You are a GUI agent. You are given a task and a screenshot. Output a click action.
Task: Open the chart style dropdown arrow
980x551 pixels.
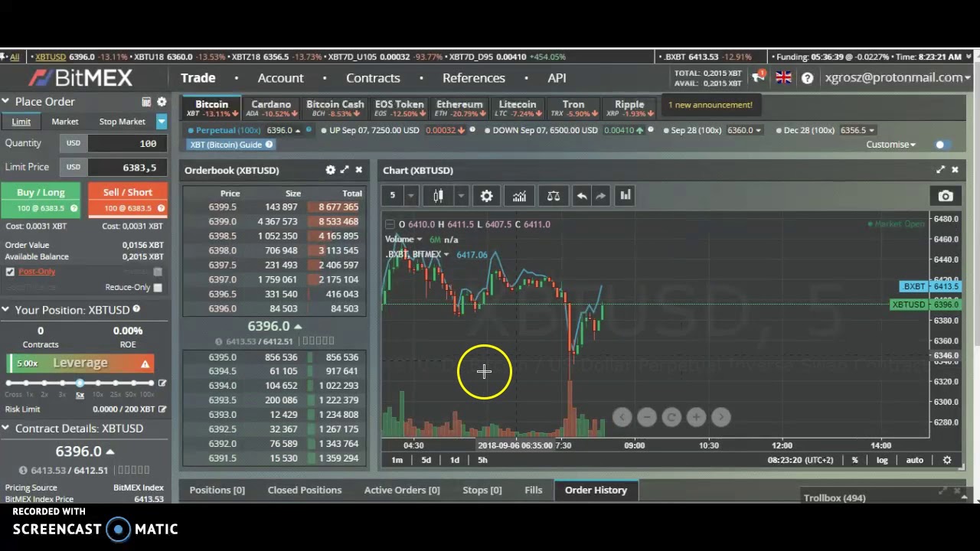tap(461, 196)
